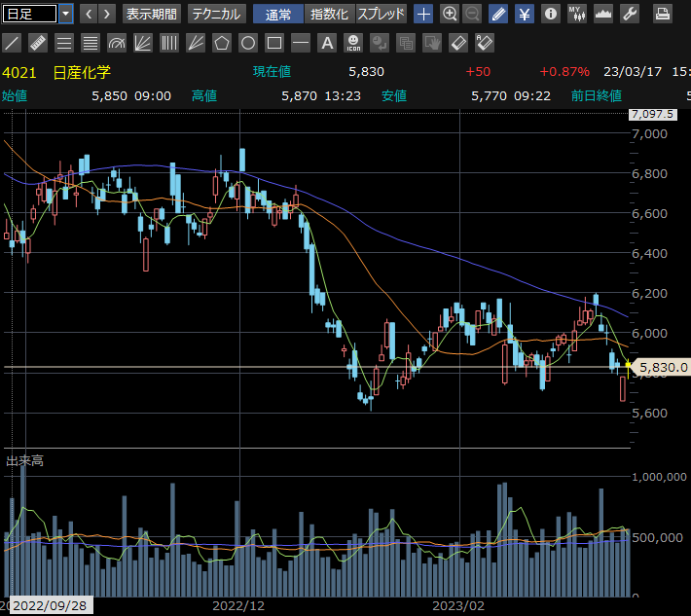The width and height of the screenshot is (691, 616).
Task: Select the erase-all eraser tool
Action: [485, 43]
